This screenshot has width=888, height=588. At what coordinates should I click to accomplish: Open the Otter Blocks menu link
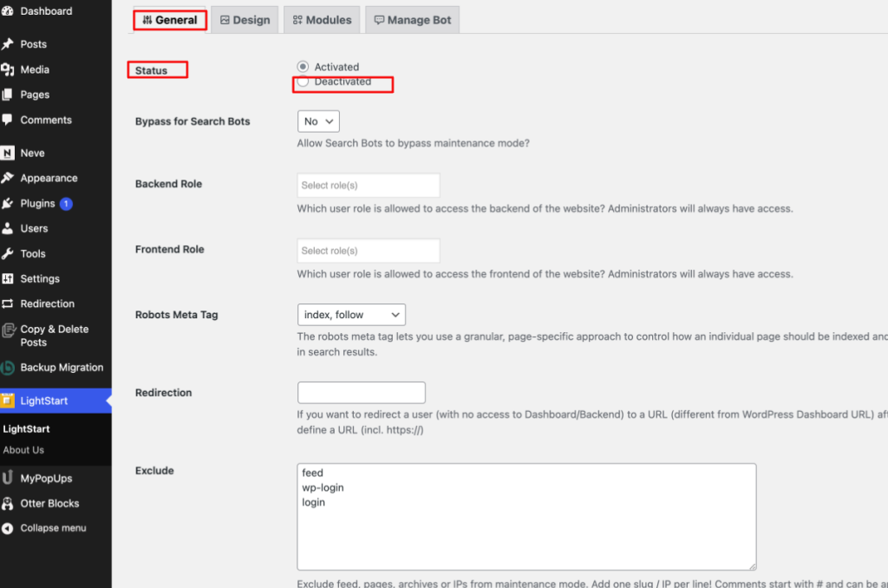click(49, 503)
